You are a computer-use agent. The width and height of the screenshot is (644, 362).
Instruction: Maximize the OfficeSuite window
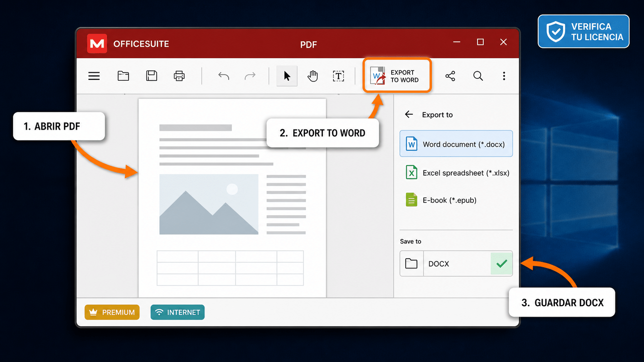480,42
